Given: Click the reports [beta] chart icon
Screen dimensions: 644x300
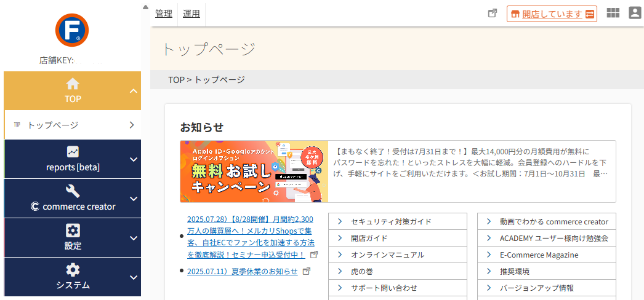Looking at the screenshot, I should click(x=73, y=152).
